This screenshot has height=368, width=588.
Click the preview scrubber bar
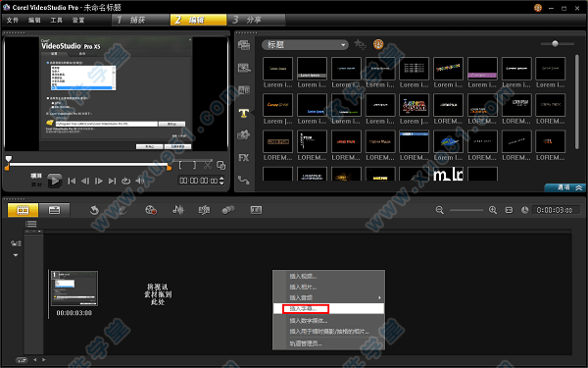tap(89, 165)
